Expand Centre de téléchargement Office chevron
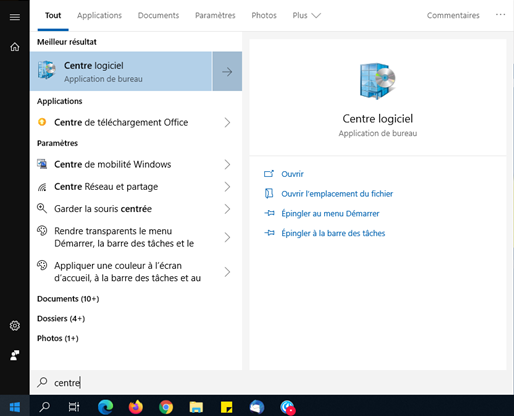 (x=227, y=123)
